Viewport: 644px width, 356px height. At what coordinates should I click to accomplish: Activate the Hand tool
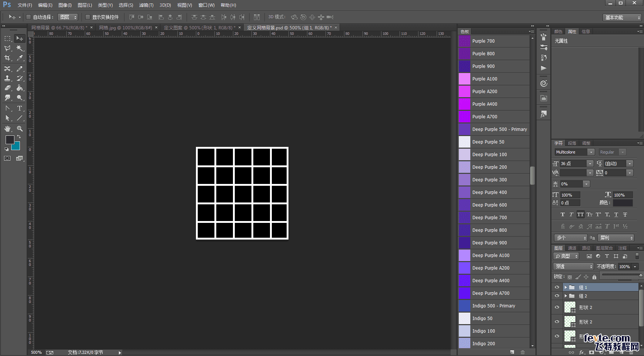[7, 129]
